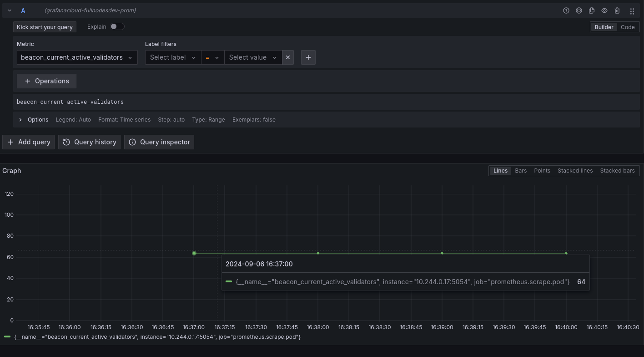Click the Legend: Auto option text
644x357 pixels.
73,120
